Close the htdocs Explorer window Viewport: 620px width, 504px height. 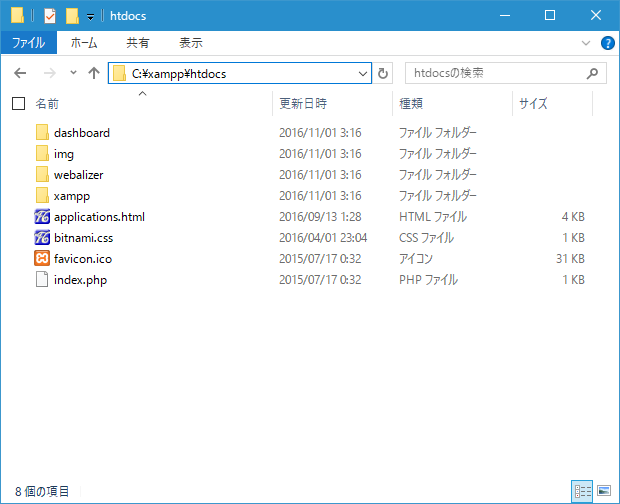(x=595, y=15)
